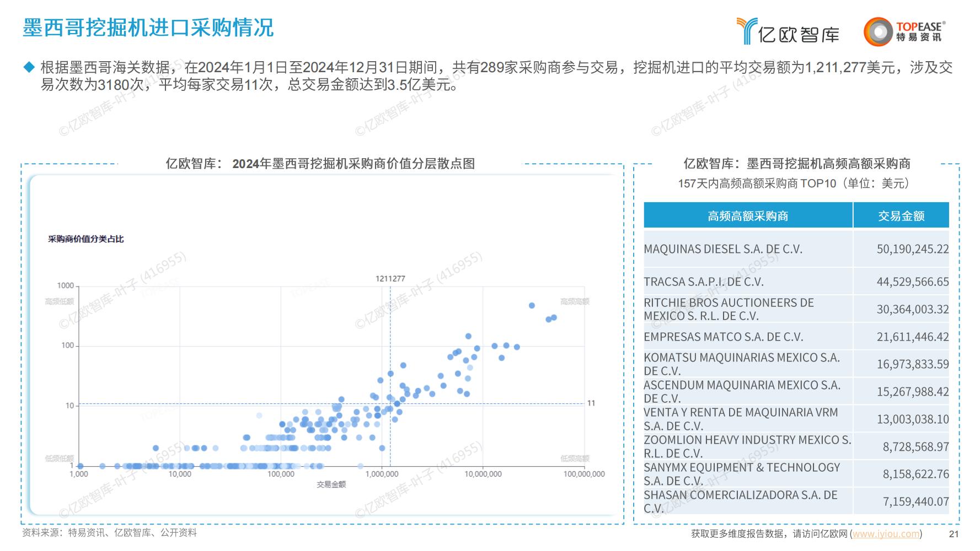This screenshot has width=980, height=551.
Task: Click the 11 horizontal reference line label
Action: pos(591,403)
